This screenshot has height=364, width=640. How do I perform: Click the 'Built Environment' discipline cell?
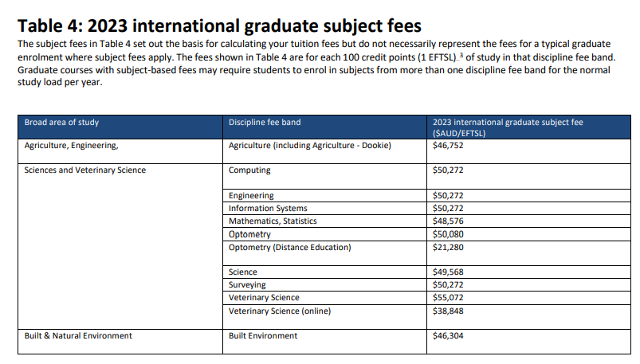[262, 336]
